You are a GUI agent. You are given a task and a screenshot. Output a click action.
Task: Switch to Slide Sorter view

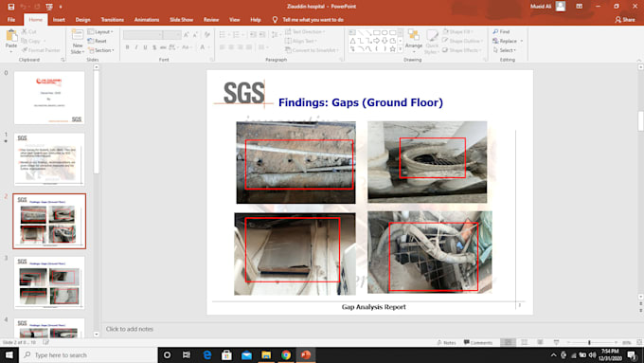pyautogui.click(x=524, y=342)
